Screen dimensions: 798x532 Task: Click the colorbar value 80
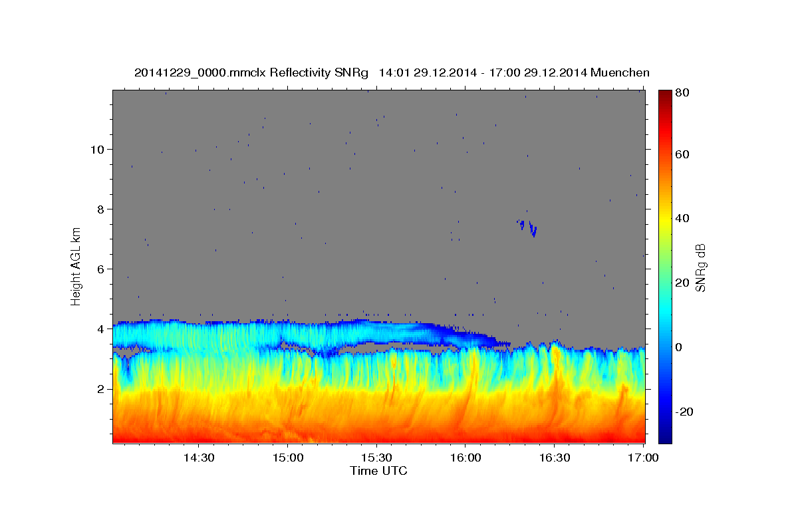(x=683, y=93)
